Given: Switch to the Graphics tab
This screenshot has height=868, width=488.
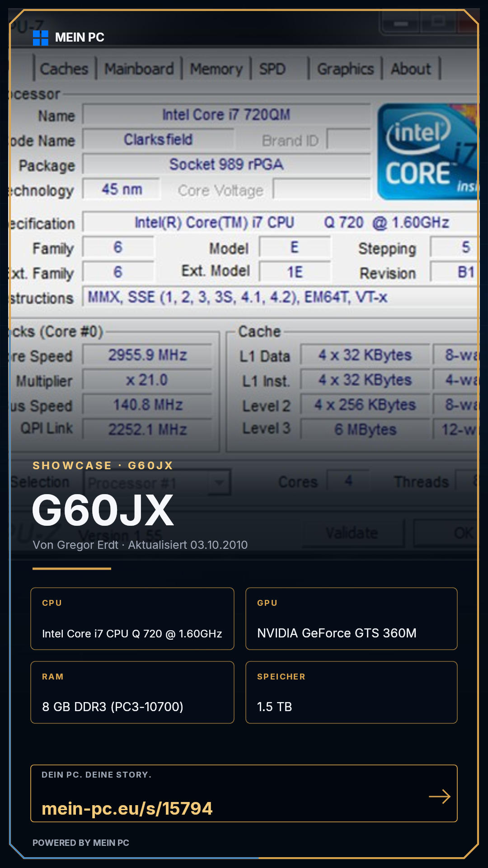Looking at the screenshot, I should (346, 69).
